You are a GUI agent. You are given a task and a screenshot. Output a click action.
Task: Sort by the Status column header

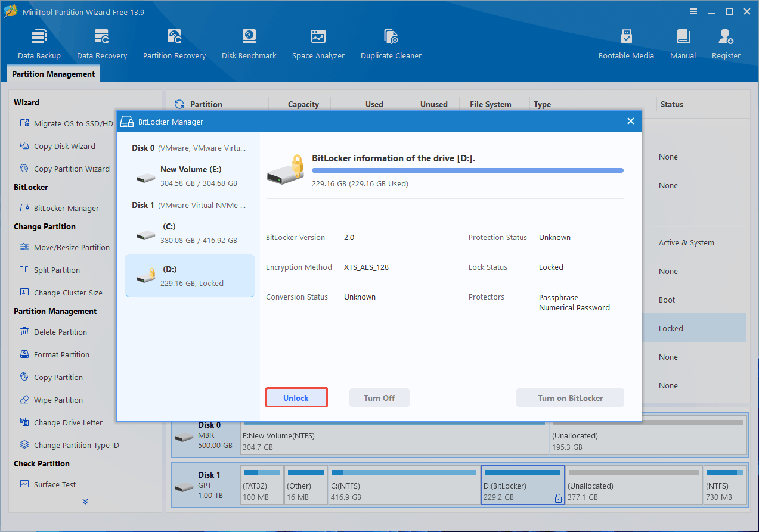coord(671,104)
